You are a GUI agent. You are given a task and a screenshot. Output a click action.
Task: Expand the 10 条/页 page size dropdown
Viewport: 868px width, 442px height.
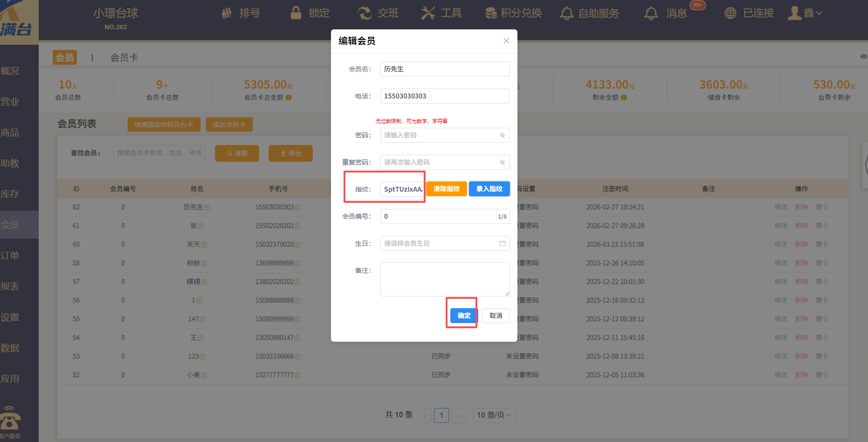click(x=494, y=415)
